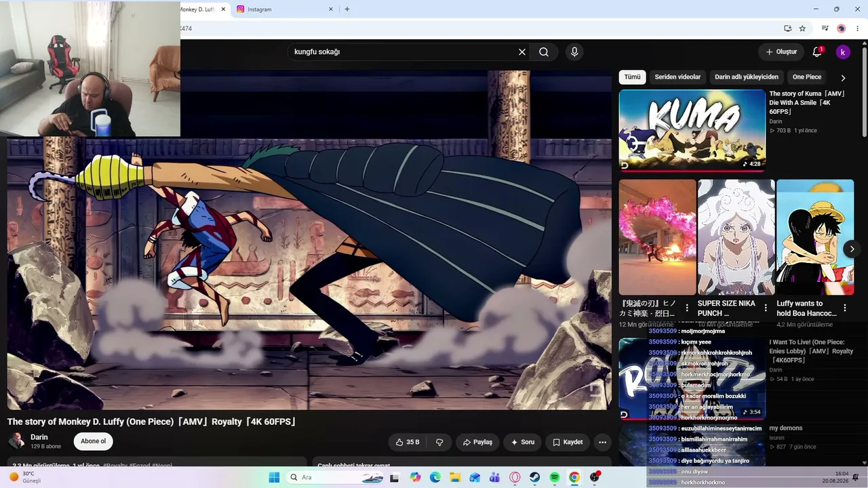
Task: Click the Oluştur create button
Action: (x=781, y=52)
